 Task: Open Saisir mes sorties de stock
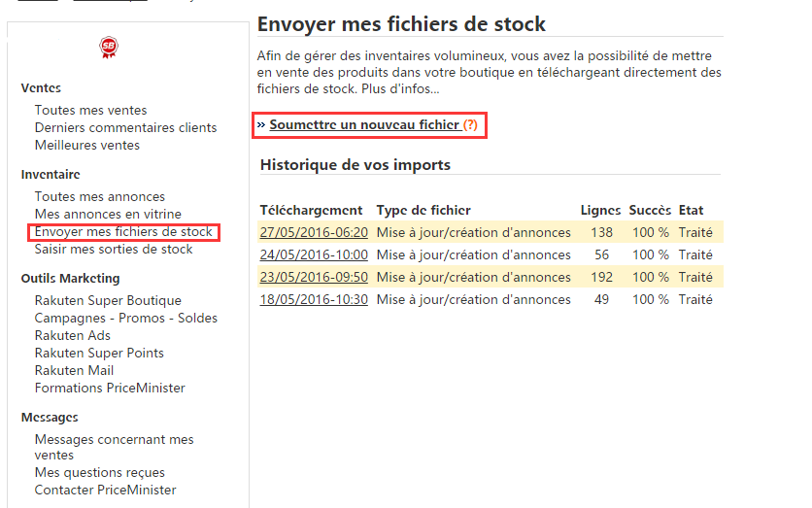113,250
